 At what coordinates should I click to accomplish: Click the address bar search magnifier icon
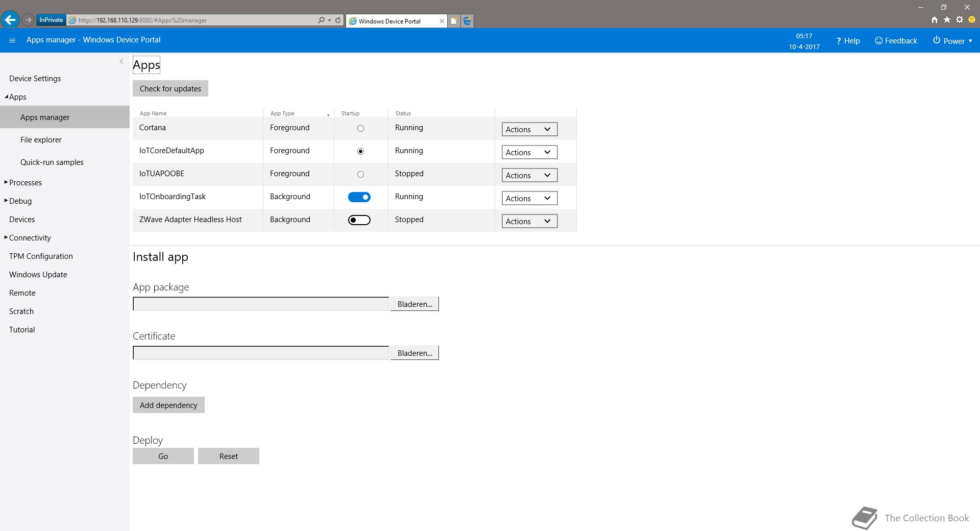point(321,20)
